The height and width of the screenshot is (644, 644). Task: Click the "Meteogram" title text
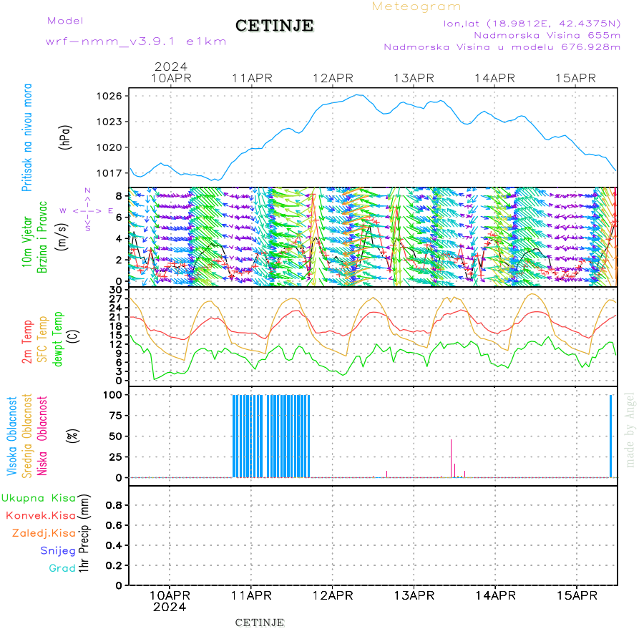click(416, 6)
